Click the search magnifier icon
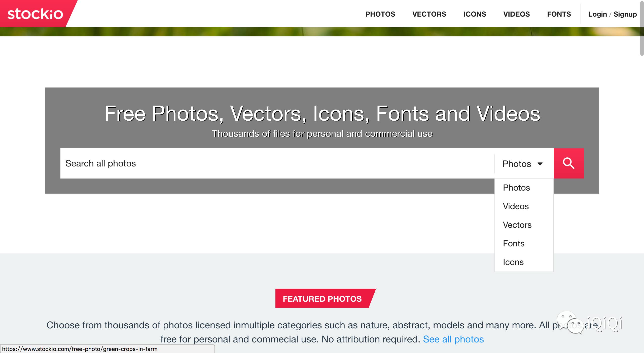 coord(569,163)
